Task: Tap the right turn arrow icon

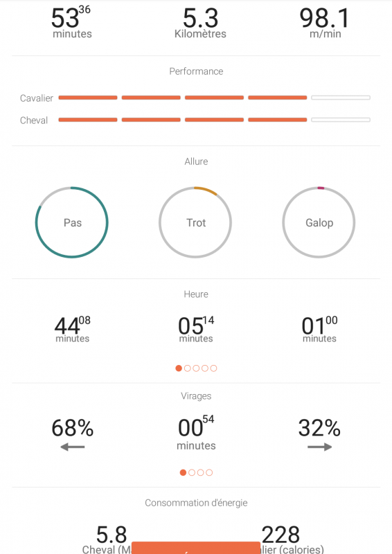Action: [319, 447]
